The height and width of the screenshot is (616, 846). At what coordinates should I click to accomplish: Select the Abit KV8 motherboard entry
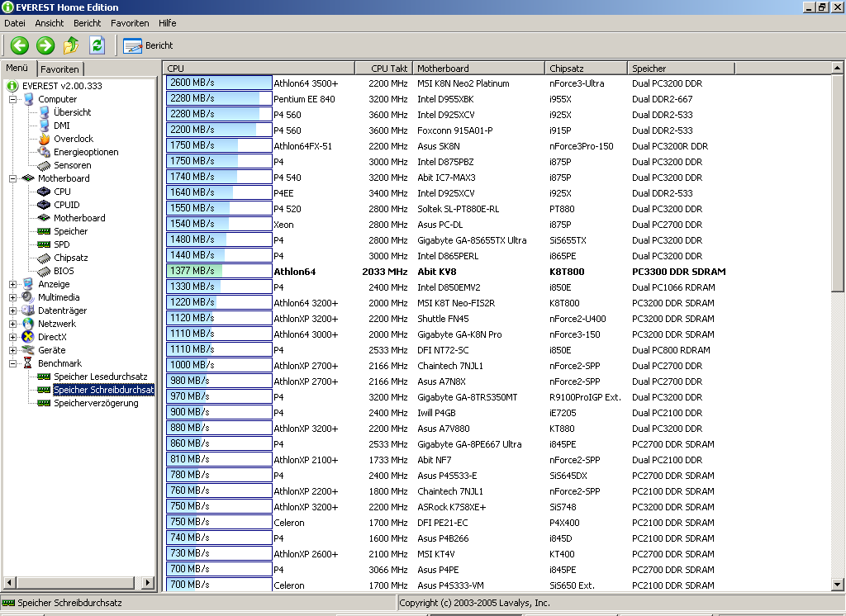click(x=436, y=272)
